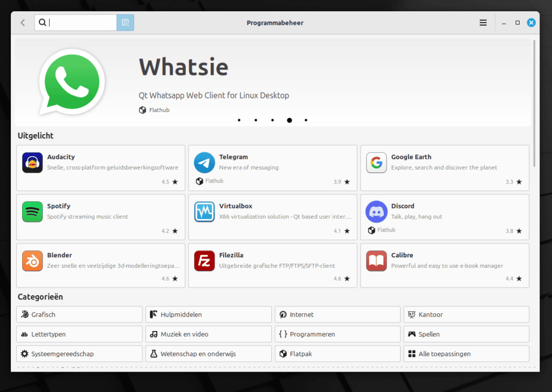Click the blue button beside the search box
This screenshot has height=392, width=552.
[x=125, y=22]
